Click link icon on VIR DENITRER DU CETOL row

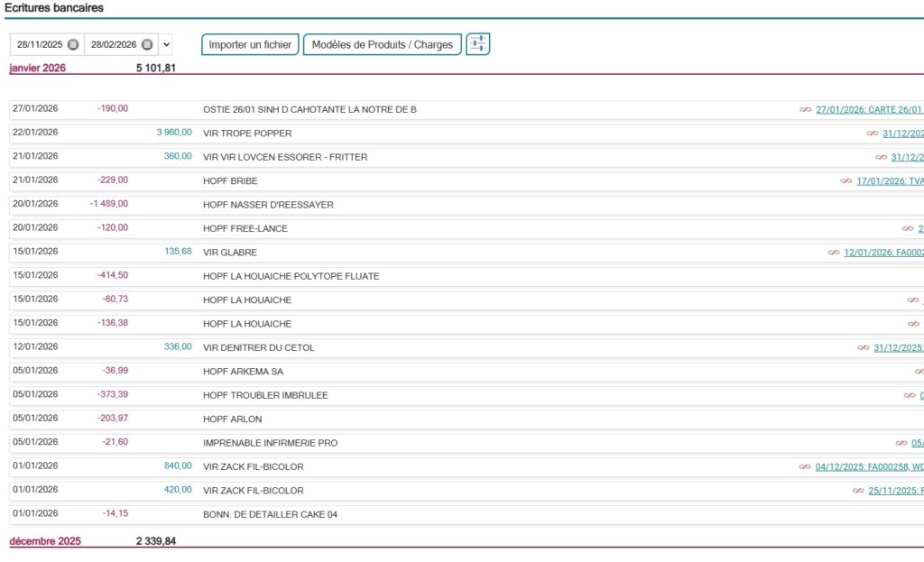863,347
